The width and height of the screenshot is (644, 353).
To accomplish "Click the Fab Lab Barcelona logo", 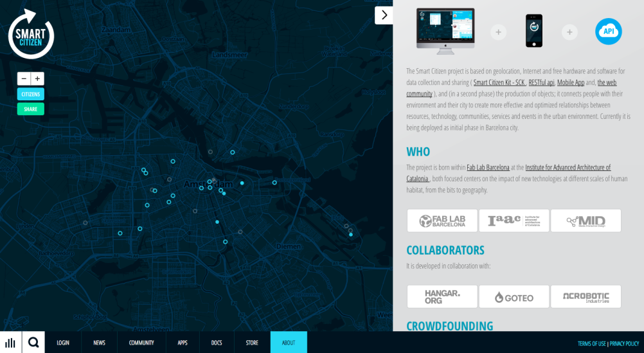I will [x=442, y=221].
